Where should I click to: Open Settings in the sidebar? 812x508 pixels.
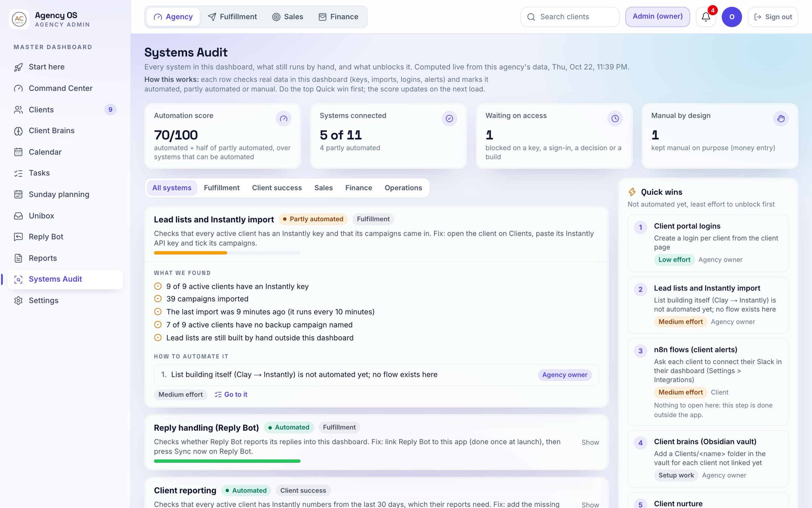(65, 300)
